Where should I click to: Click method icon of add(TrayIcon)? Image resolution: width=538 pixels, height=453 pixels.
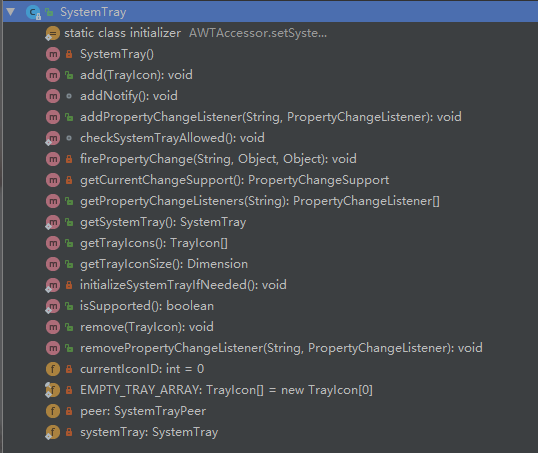pyautogui.click(x=53, y=75)
